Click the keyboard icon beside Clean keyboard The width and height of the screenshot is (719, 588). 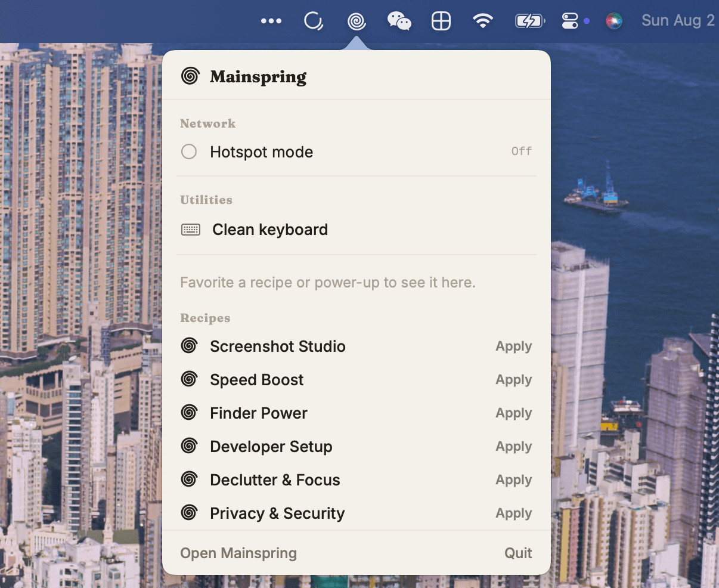(x=191, y=230)
